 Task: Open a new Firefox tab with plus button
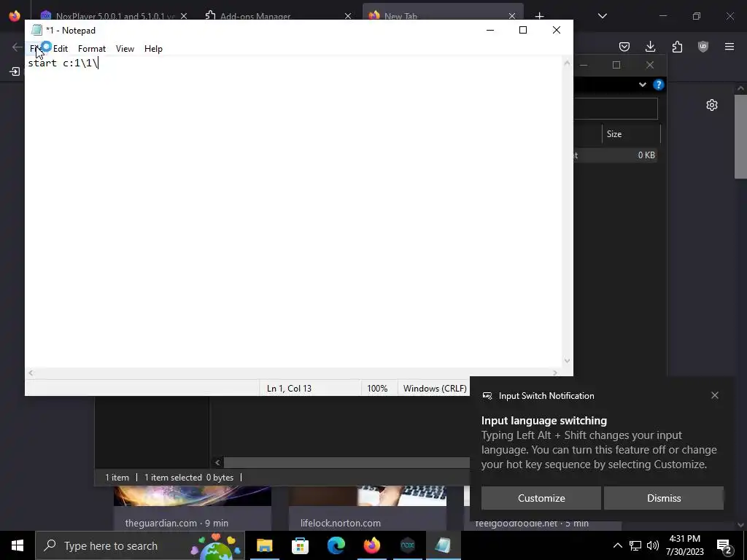(x=539, y=16)
